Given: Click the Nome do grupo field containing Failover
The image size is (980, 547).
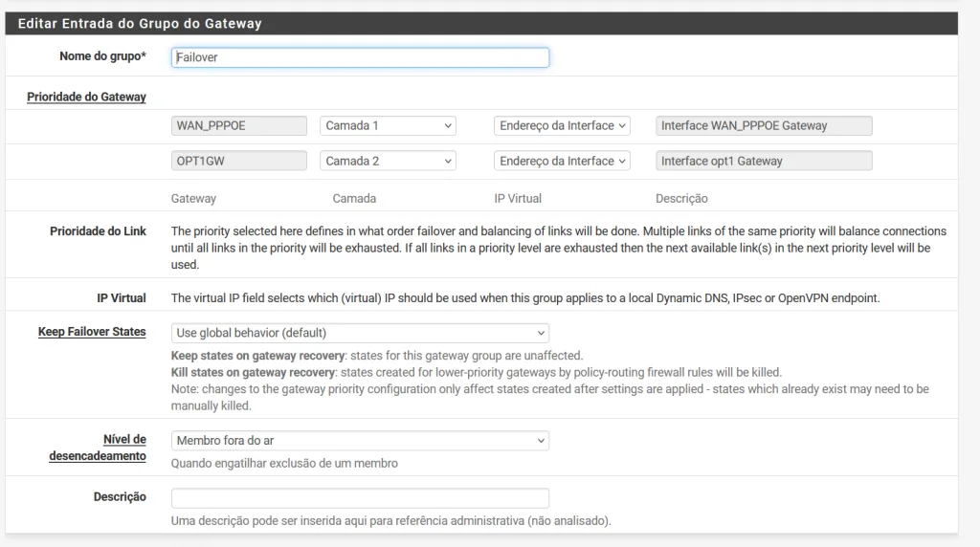Looking at the screenshot, I should tap(360, 57).
